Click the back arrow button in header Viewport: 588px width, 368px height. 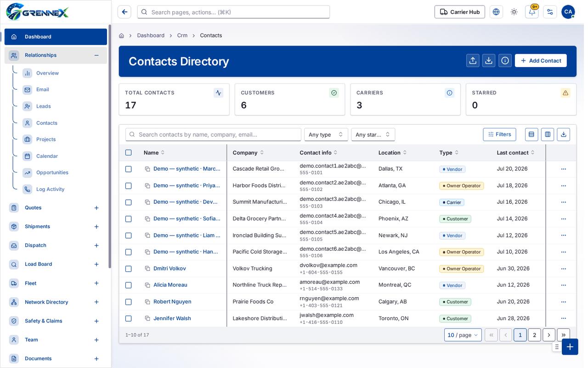(x=124, y=12)
